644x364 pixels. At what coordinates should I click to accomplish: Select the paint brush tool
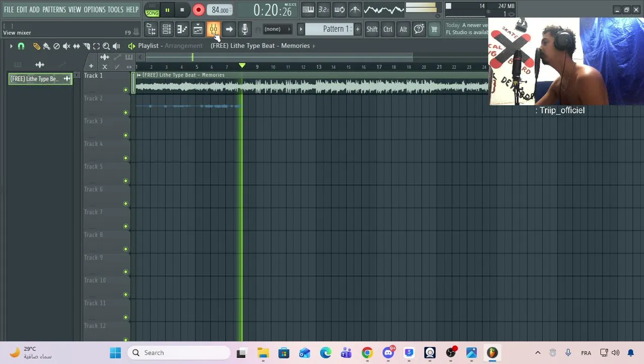[x=46, y=46]
